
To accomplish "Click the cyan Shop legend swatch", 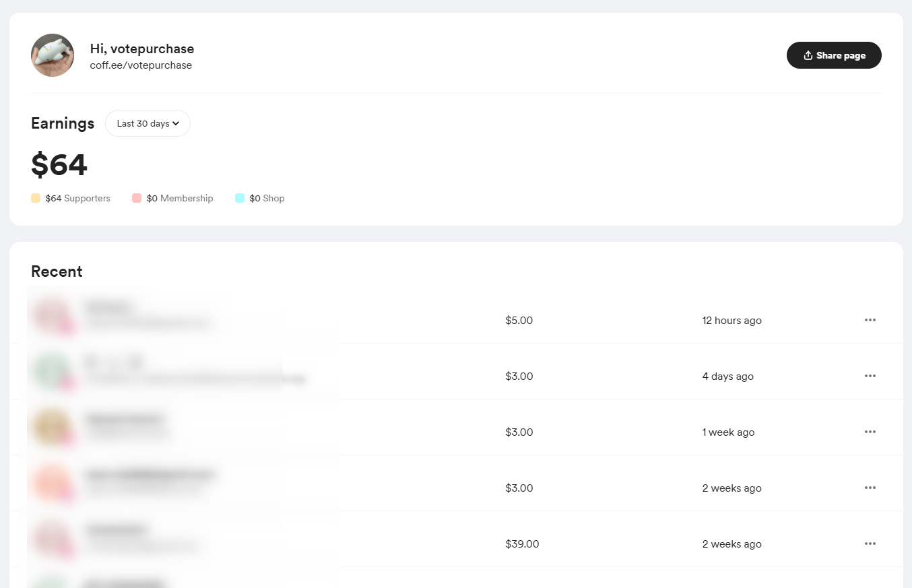I will point(240,198).
